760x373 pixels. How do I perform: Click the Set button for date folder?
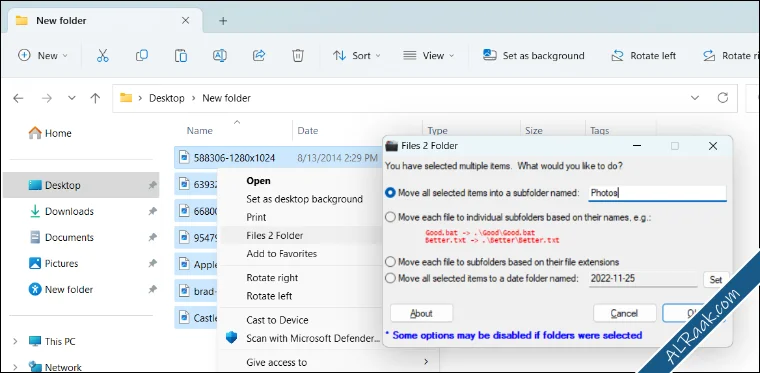click(715, 280)
